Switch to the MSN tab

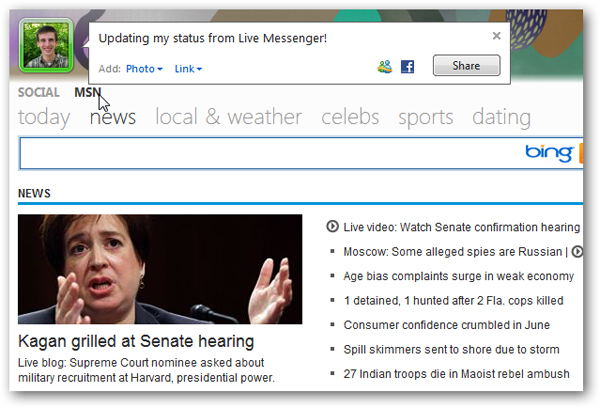(88, 93)
